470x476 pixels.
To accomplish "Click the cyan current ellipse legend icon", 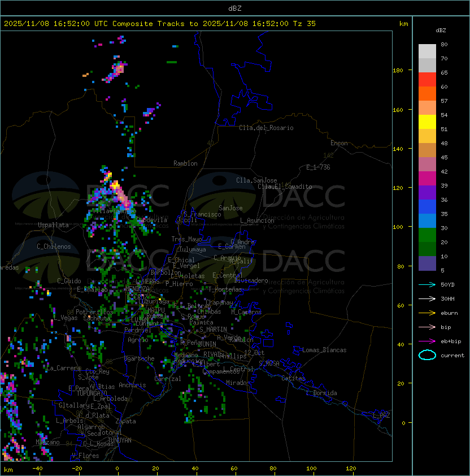I will click(x=427, y=355).
